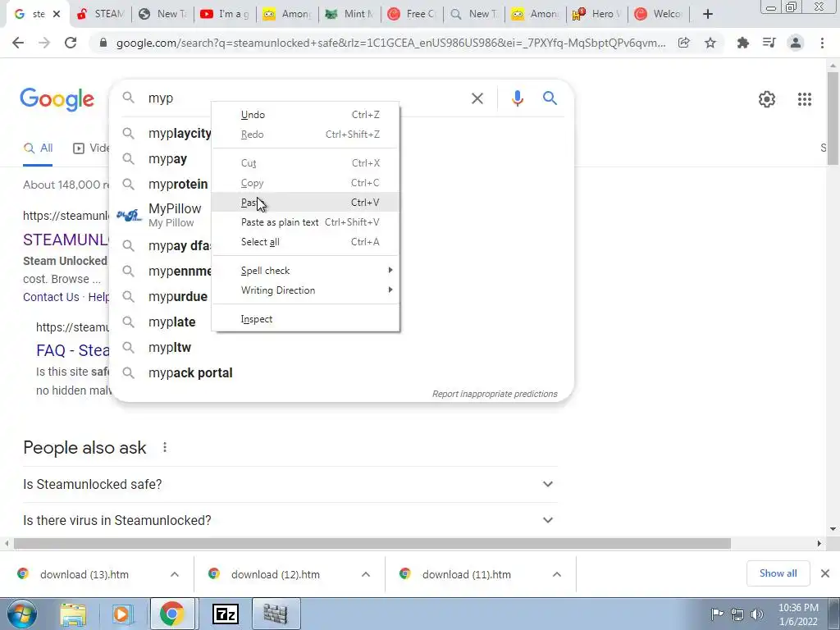
Task: Switch to the STEAM tab
Action: 99,15
